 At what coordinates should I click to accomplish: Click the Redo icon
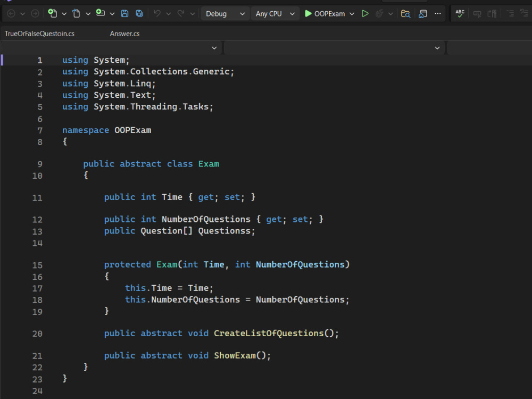click(x=181, y=14)
